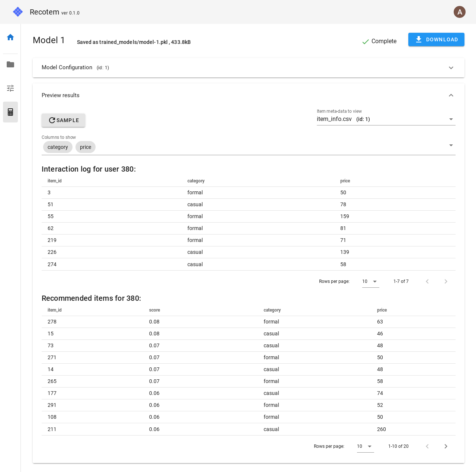Expand the Model Configuration section
The image size is (476, 472).
(x=451, y=68)
